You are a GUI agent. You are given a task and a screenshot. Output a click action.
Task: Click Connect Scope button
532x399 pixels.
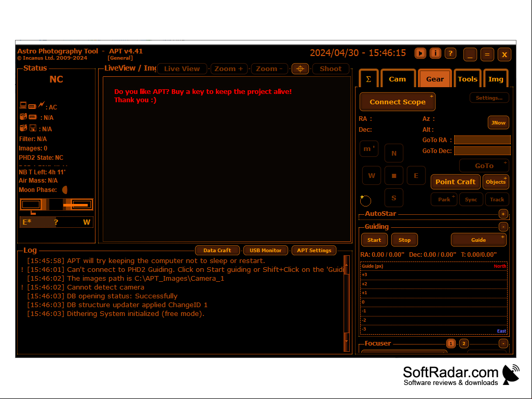tap(397, 102)
